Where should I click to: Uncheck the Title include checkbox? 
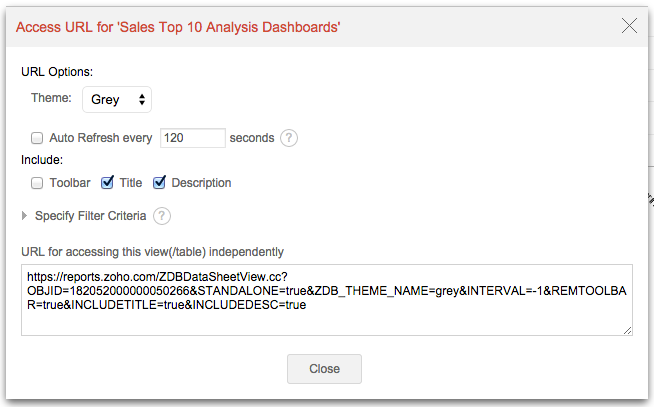tap(108, 183)
